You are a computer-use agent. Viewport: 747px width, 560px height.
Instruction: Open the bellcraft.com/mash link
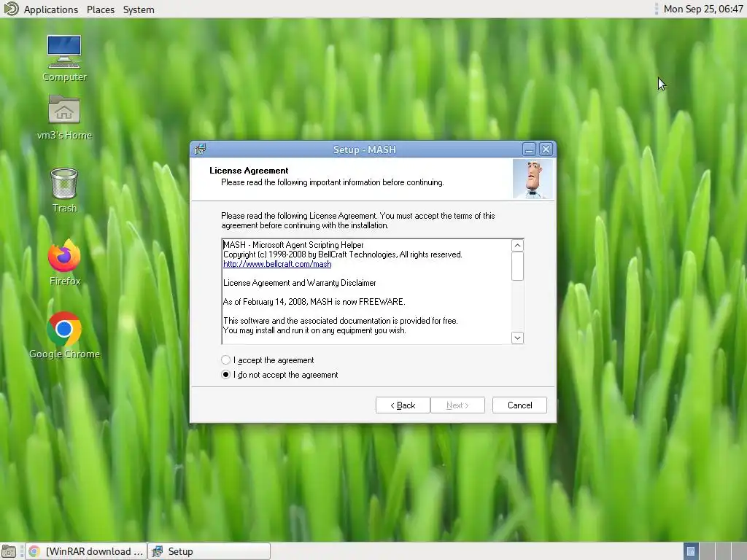(x=277, y=264)
